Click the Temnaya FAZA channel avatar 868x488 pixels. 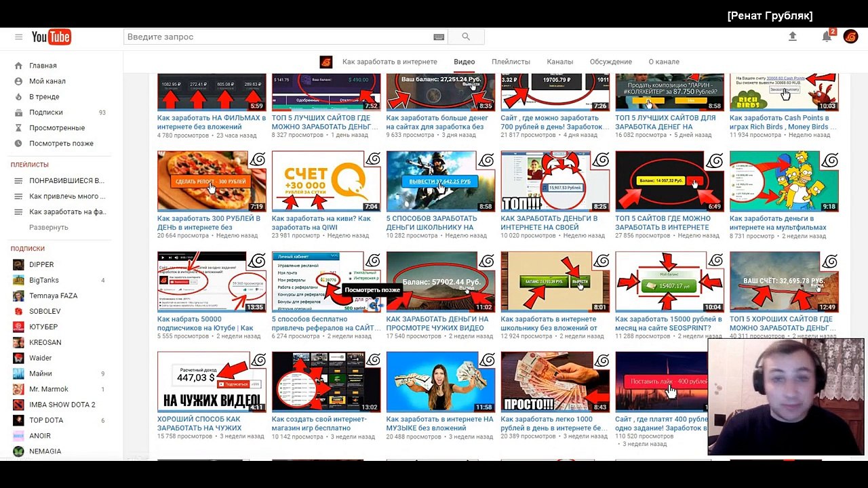18,296
